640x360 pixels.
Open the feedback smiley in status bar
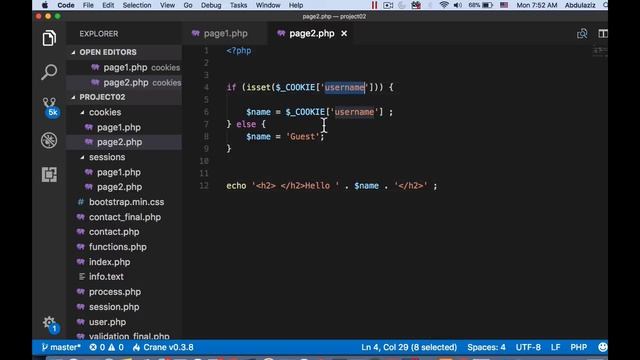602,347
